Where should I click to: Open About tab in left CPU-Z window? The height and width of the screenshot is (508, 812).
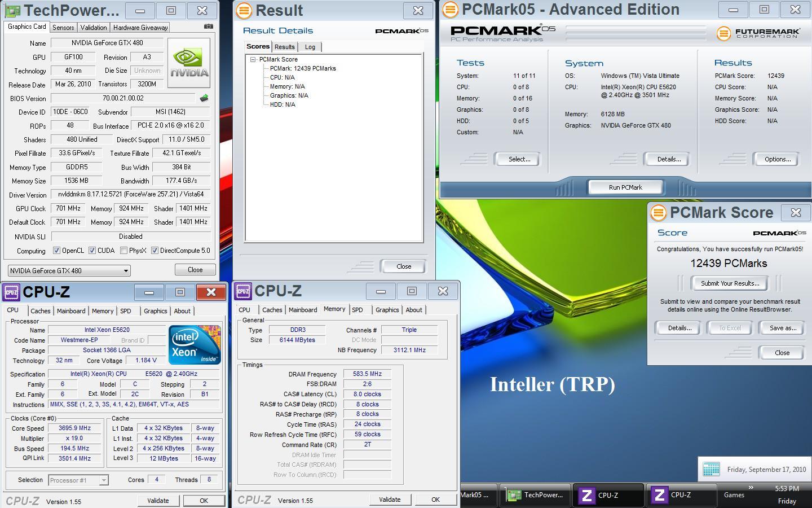click(182, 311)
